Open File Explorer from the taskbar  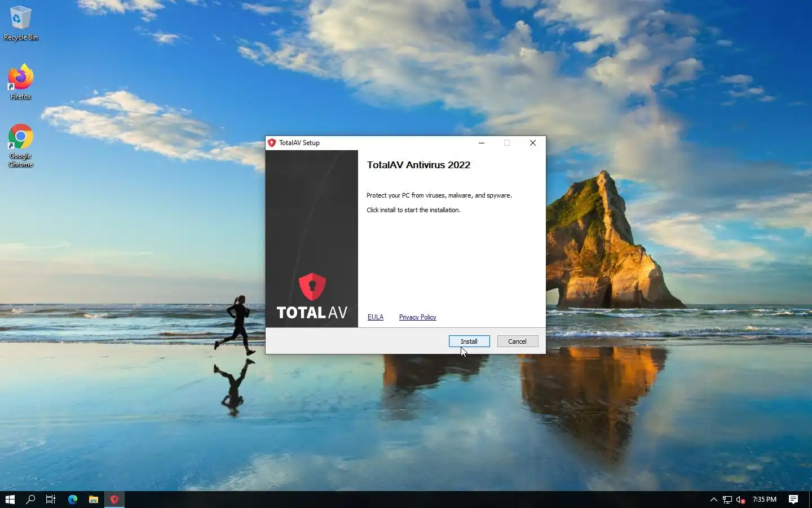94,500
